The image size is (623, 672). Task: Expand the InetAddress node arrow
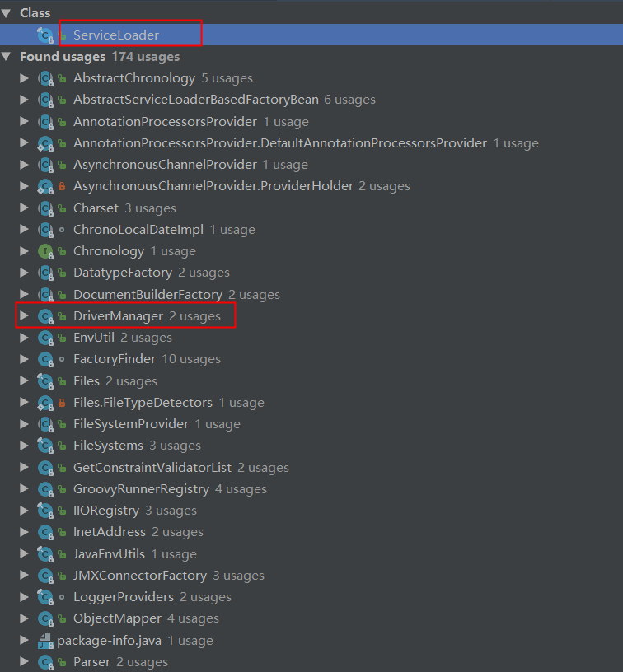[x=24, y=532]
